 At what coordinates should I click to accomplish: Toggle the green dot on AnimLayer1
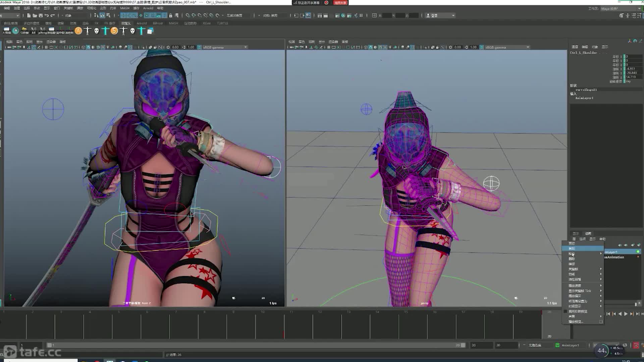click(638, 252)
